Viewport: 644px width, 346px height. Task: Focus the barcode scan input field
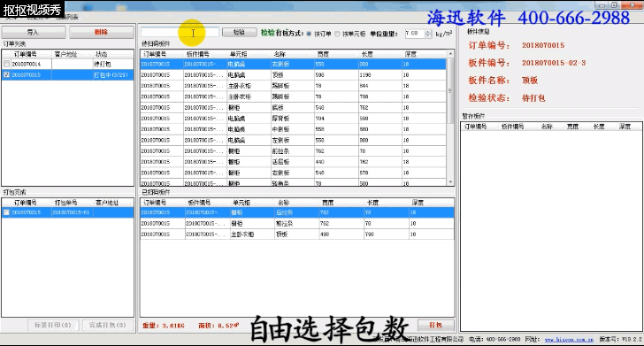pos(180,33)
